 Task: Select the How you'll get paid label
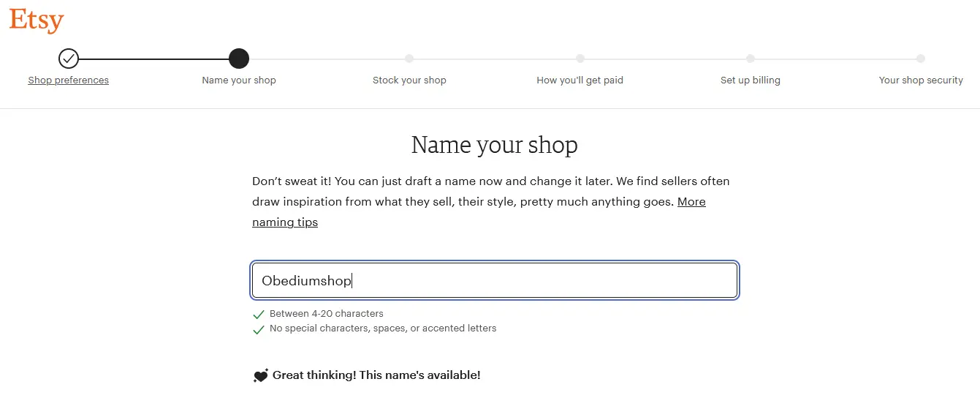point(580,80)
